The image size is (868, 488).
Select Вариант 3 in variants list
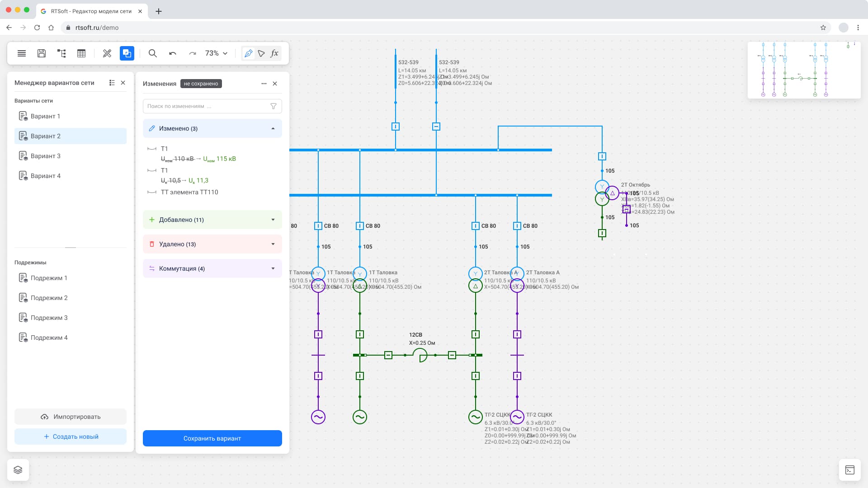click(46, 156)
